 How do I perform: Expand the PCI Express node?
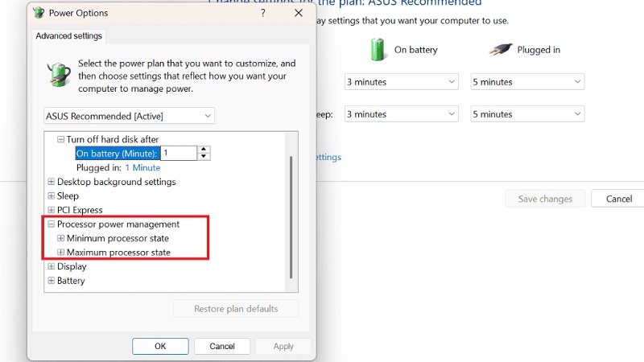[x=52, y=210]
